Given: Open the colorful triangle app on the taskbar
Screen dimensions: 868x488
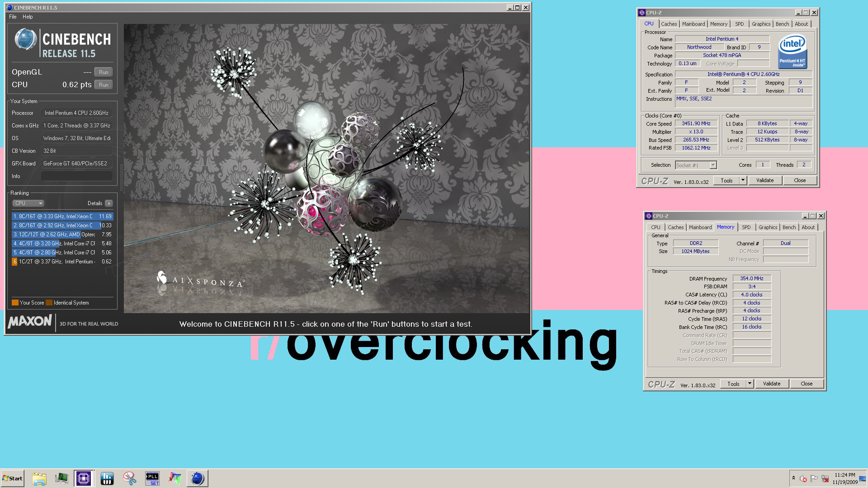Looking at the screenshot, I should pos(175,479).
